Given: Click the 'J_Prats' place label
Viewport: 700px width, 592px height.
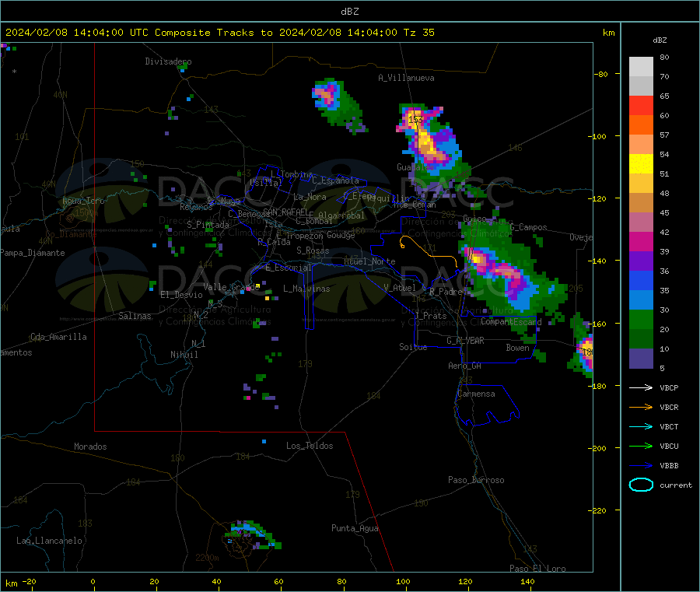Looking at the screenshot, I should tap(431, 316).
